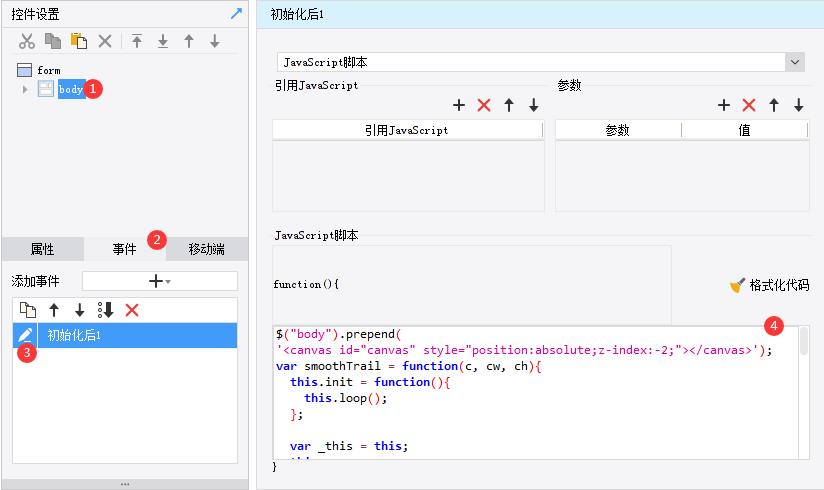The height and width of the screenshot is (490, 824).
Task: Move widget to bottom icon
Action: tap(163, 41)
